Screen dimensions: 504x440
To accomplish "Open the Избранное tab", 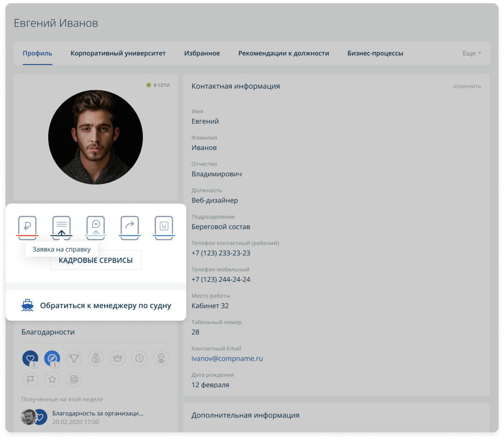I will [202, 53].
